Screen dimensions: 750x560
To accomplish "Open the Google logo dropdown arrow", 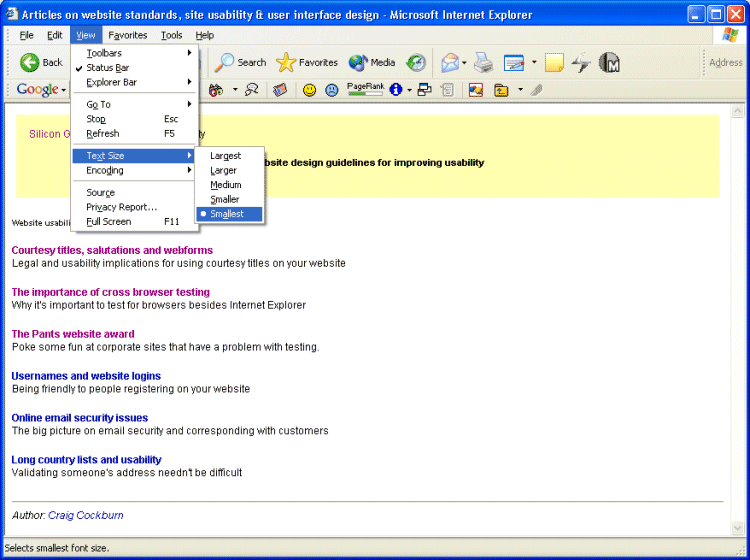I will pyautogui.click(x=64, y=90).
